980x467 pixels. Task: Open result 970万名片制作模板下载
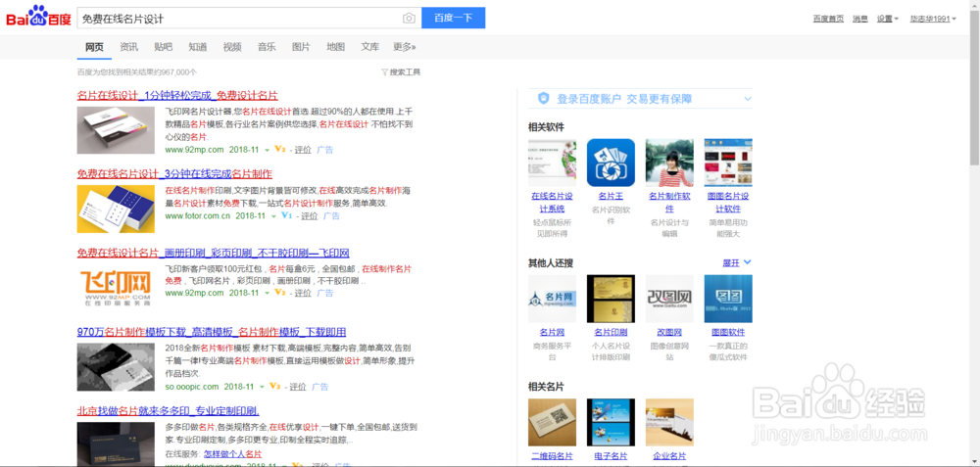[212, 332]
